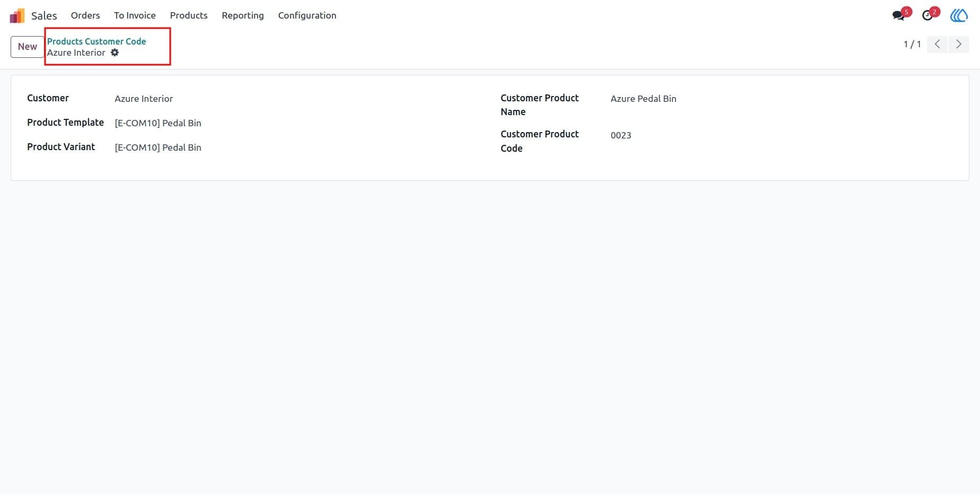Image resolution: width=980 pixels, height=495 pixels.
Task: Edit Customer Product Code 0023
Action: (x=621, y=135)
